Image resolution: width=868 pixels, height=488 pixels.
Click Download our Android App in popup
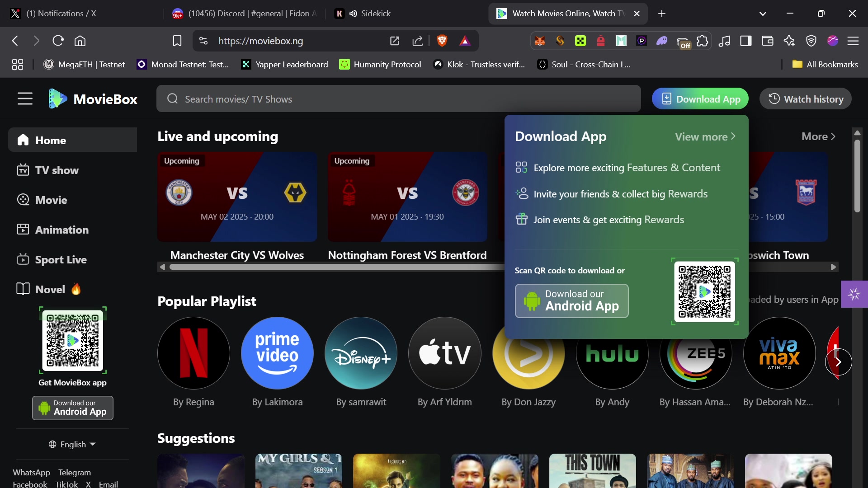click(x=571, y=301)
